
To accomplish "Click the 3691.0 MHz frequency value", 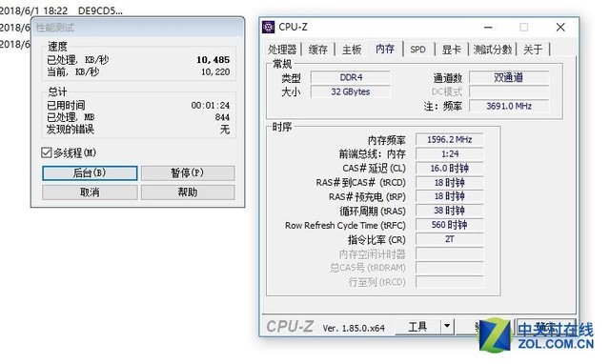I will click(x=509, y=106).
